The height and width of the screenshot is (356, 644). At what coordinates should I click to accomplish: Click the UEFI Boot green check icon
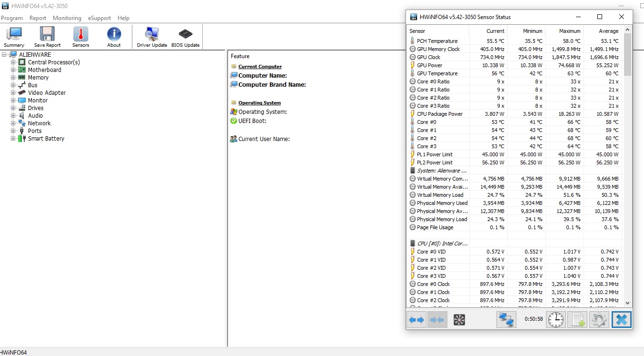click(x=233, y=121)
